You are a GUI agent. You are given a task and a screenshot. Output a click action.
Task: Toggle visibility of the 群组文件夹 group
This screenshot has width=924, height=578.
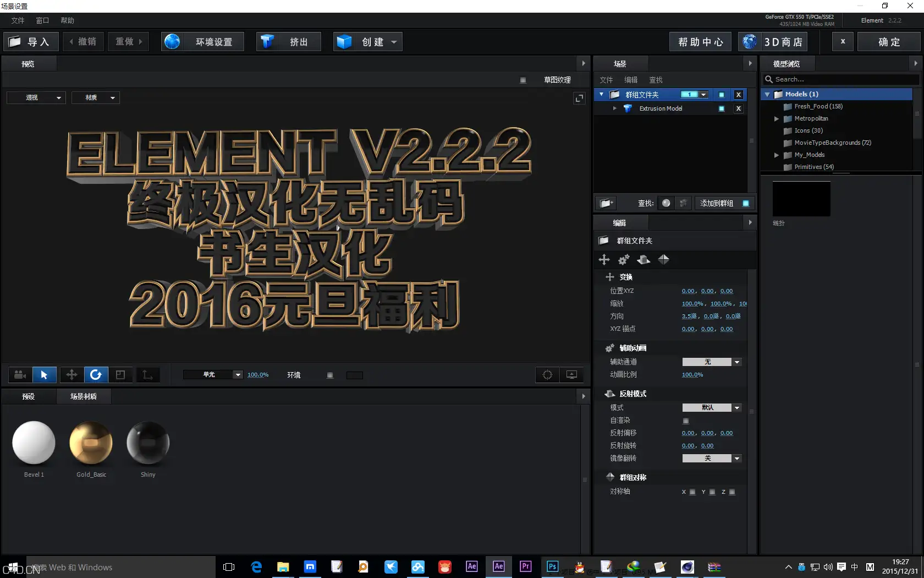coord(722,95)
